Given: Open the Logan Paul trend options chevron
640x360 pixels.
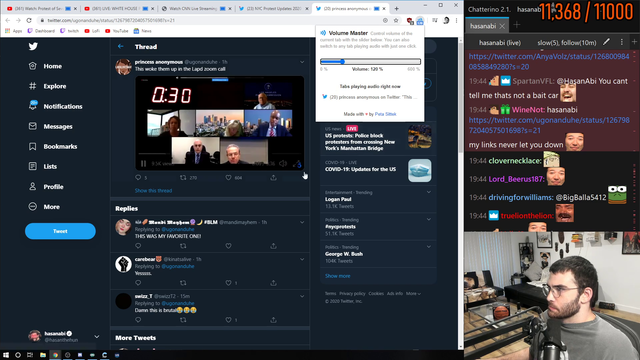Looking at the screenshot, I should click(429, 192).
